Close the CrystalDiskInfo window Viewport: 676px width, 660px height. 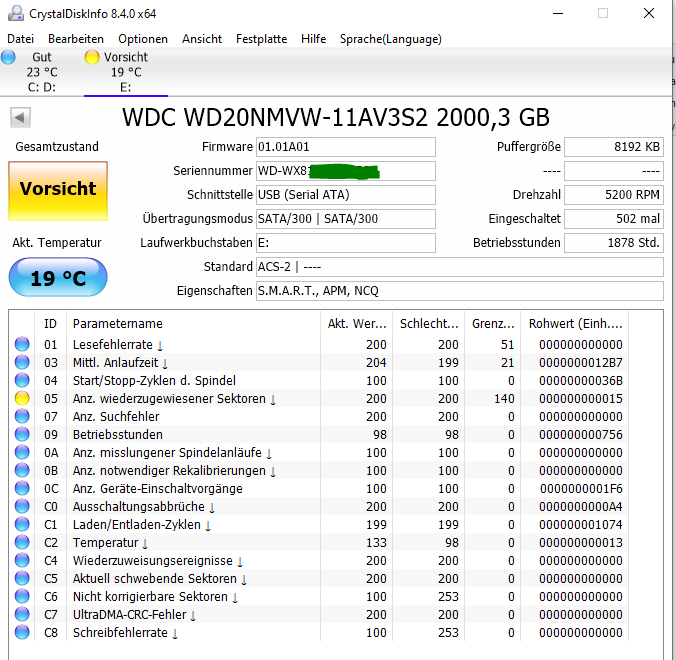pos(648,13)
